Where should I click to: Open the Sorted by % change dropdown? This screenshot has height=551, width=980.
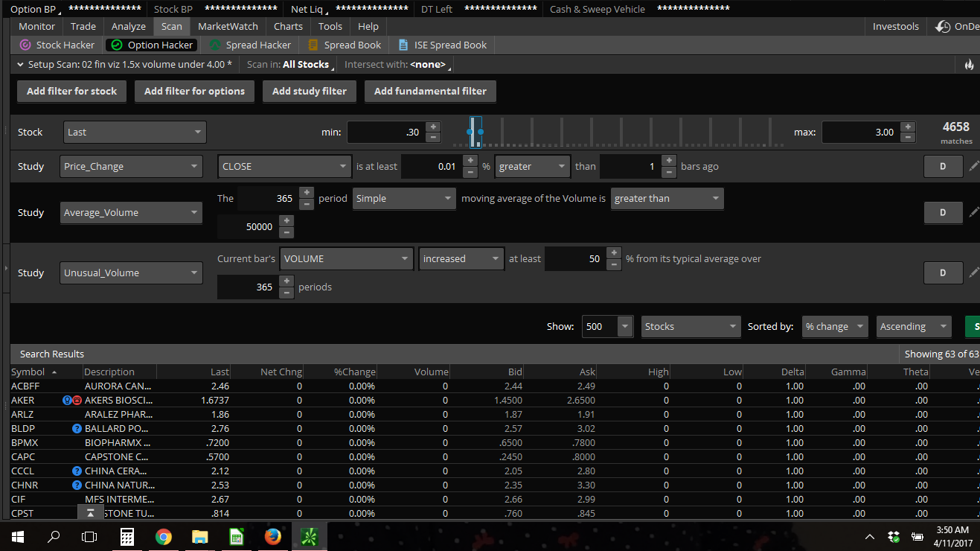click(x=834, y=326)
